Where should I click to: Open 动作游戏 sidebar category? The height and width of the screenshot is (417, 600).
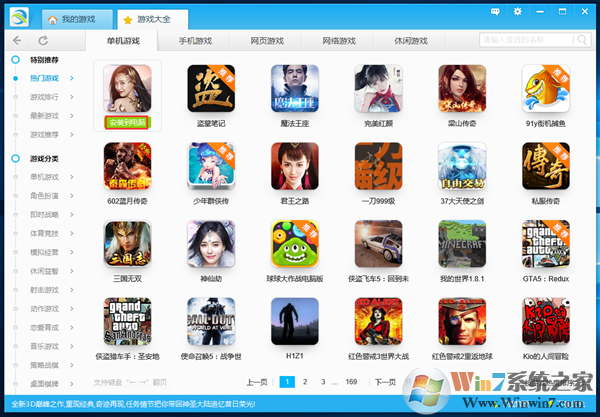44,309
